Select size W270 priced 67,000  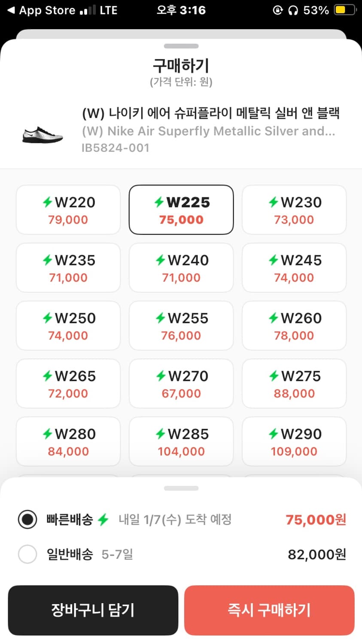point(181,384)
